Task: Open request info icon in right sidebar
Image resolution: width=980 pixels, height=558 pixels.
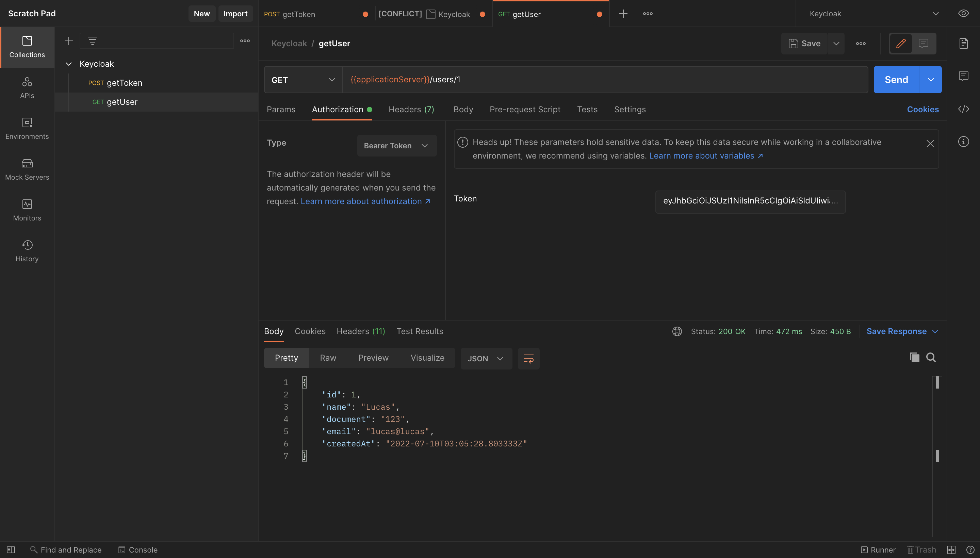Action: click(963, 142)
